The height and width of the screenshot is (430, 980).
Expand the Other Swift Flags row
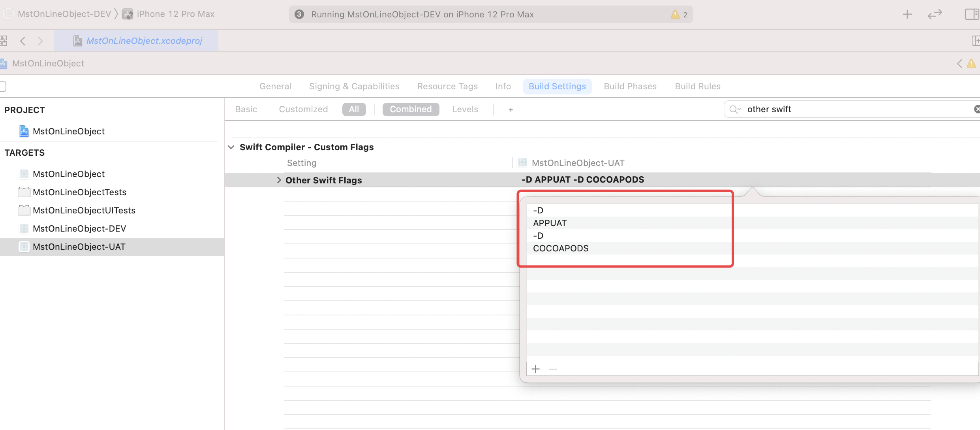point(279,180)
